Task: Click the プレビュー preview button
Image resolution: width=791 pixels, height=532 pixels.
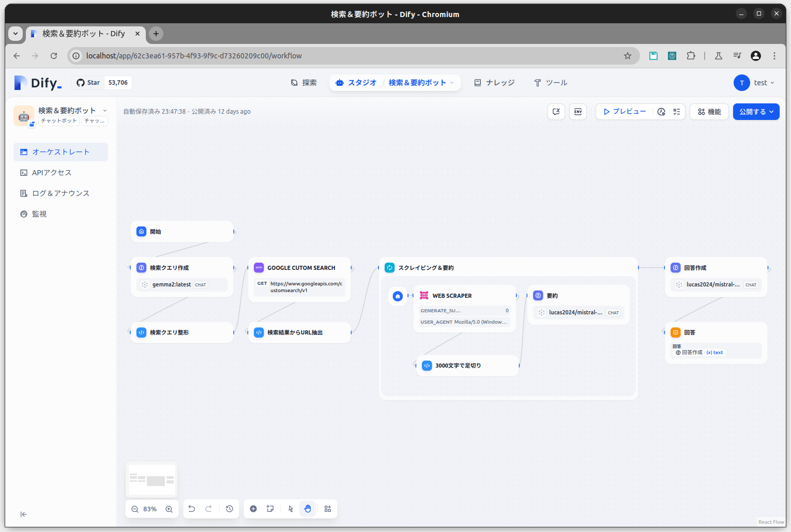Action: (x=625, y=112)
